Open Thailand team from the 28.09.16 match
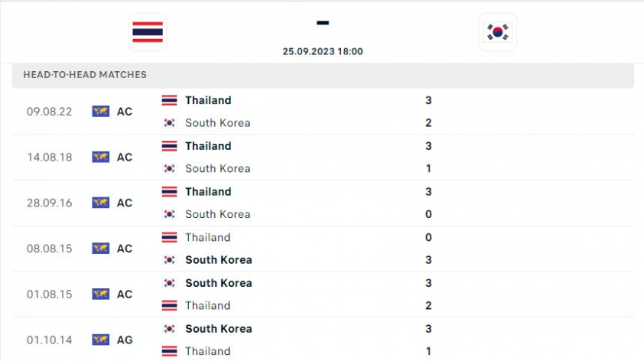The width and height of the screenshot is (644, 361). [x=208, y=192]
